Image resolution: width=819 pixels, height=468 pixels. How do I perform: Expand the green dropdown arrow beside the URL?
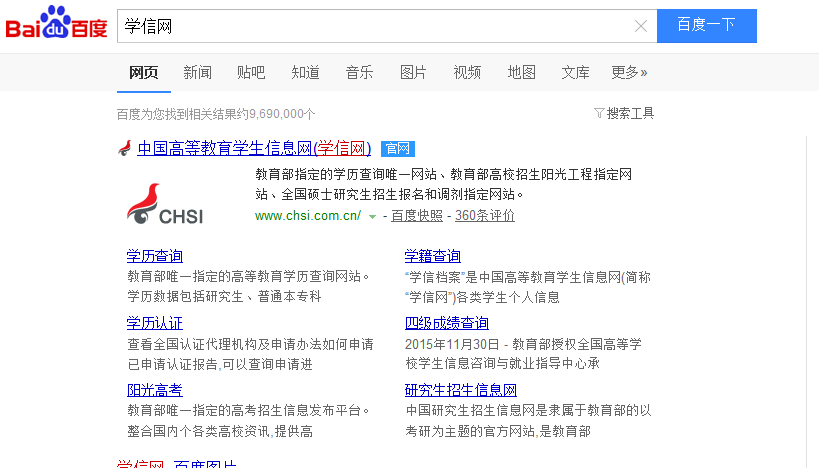[x=372, y=216]
